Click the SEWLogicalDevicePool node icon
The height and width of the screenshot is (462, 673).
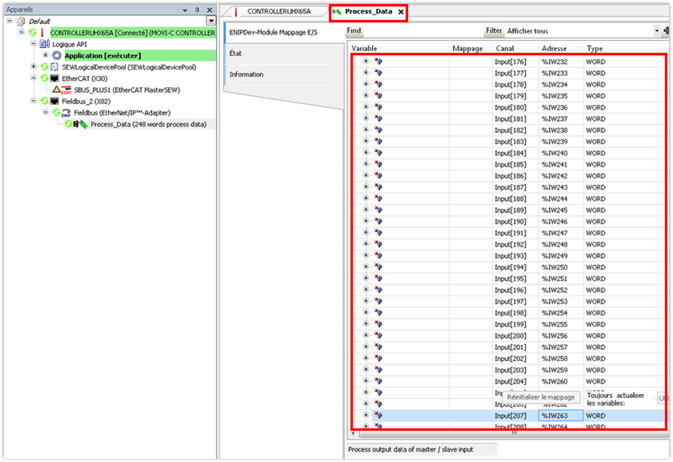(x=54, y=67)
